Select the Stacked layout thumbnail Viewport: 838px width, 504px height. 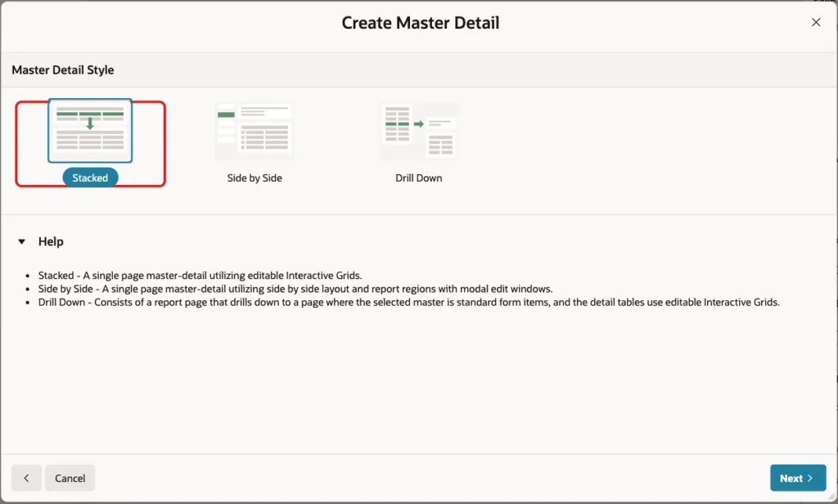(x=90, y=131)
